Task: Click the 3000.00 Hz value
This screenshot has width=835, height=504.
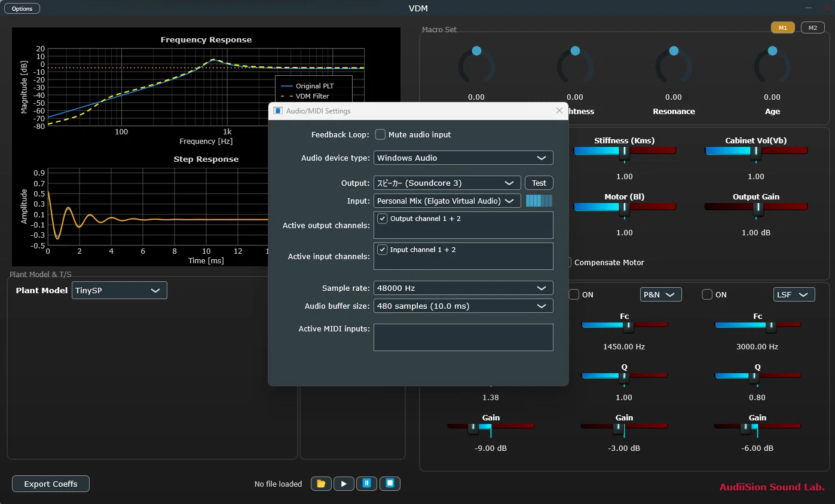Action: tap(757, 346)
